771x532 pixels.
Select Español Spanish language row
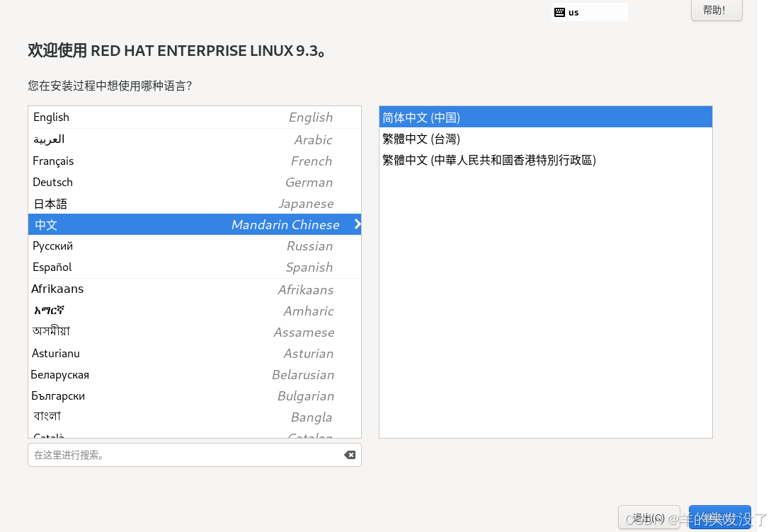195,267
